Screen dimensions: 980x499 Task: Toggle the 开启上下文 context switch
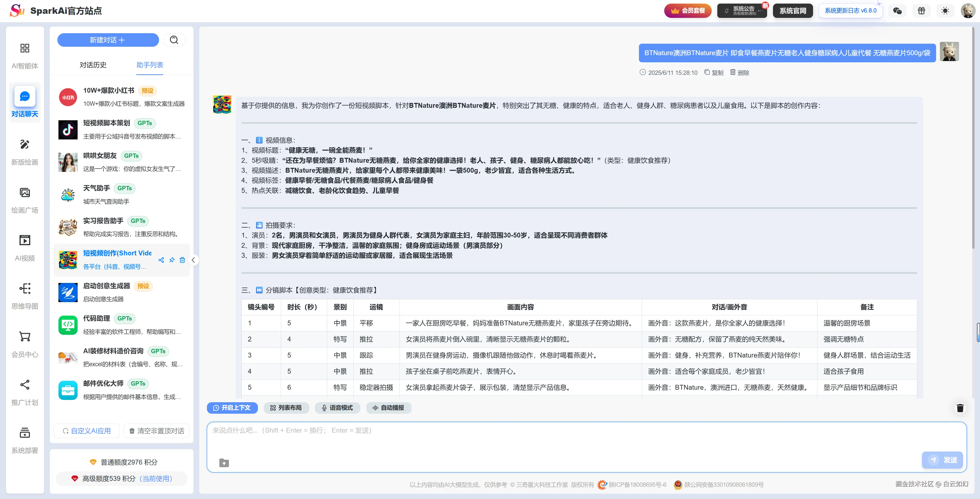(232, 408)
